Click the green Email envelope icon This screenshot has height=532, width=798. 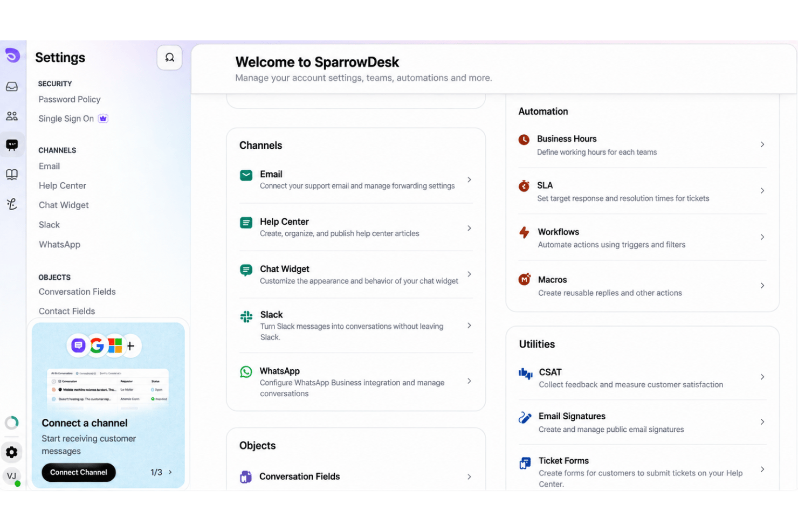[x=246, y=175]
